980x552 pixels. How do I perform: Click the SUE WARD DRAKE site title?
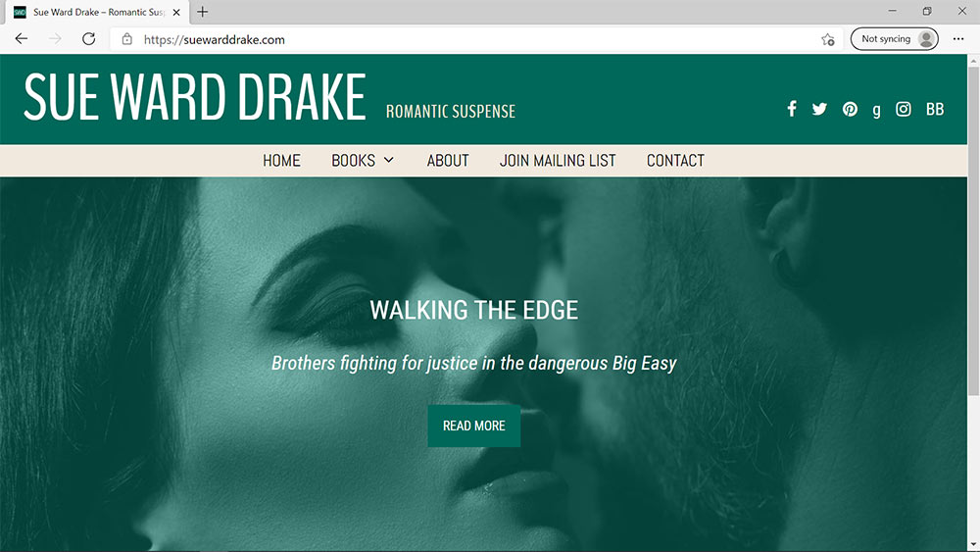tap(194, 96)
